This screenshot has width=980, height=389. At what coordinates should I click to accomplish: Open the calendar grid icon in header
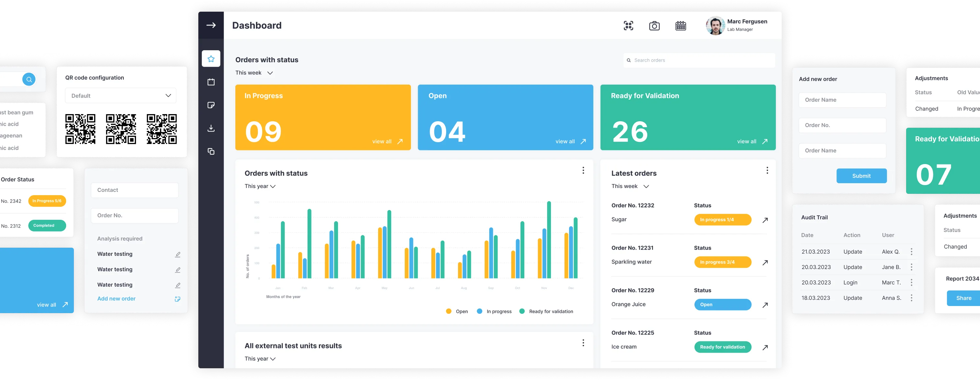pos(680,26)
